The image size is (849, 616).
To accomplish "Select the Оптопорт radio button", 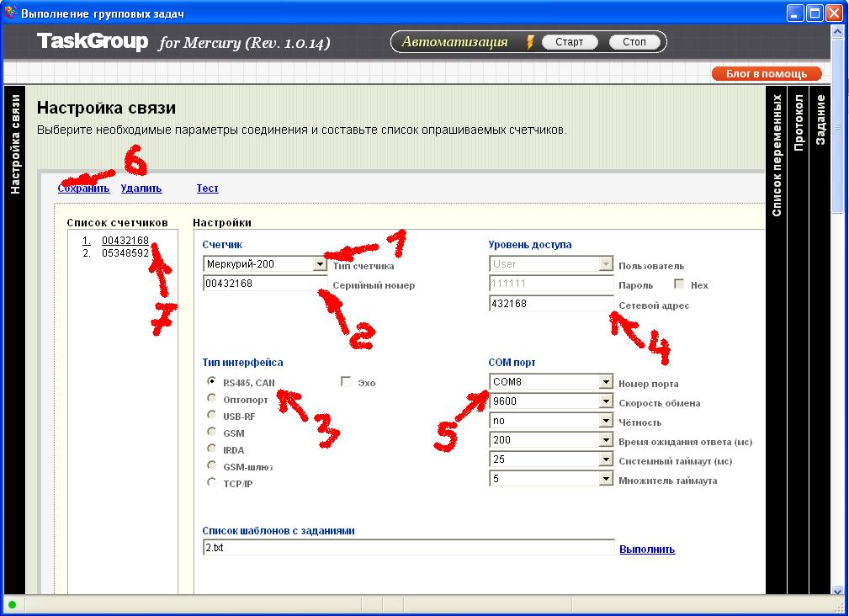I will coord(212,398).
